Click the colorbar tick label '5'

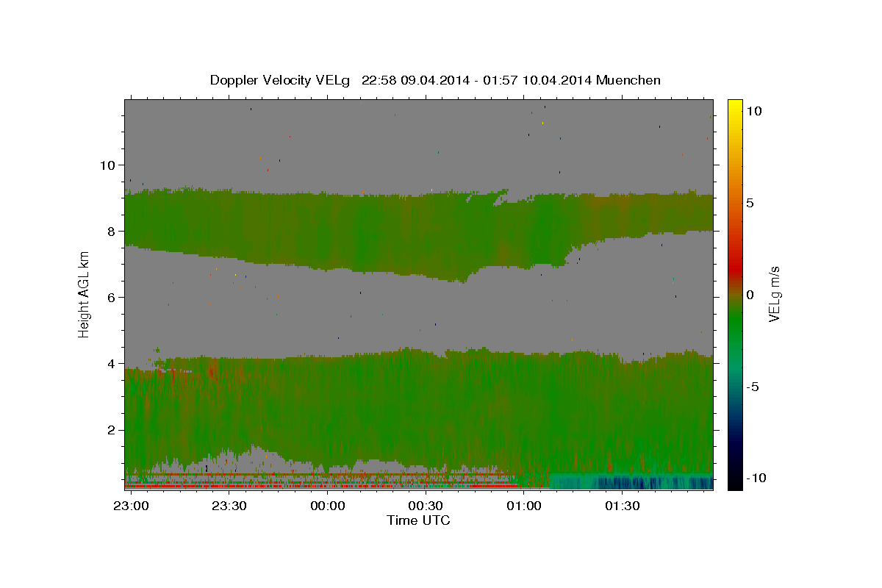(750, 203)
